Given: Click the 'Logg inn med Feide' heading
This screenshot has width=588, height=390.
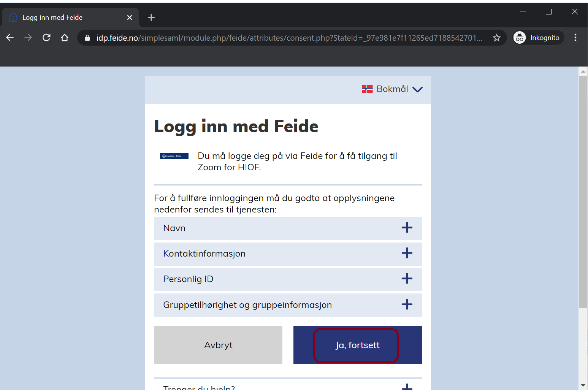Looking at the screenshot, I should [236, 126].
